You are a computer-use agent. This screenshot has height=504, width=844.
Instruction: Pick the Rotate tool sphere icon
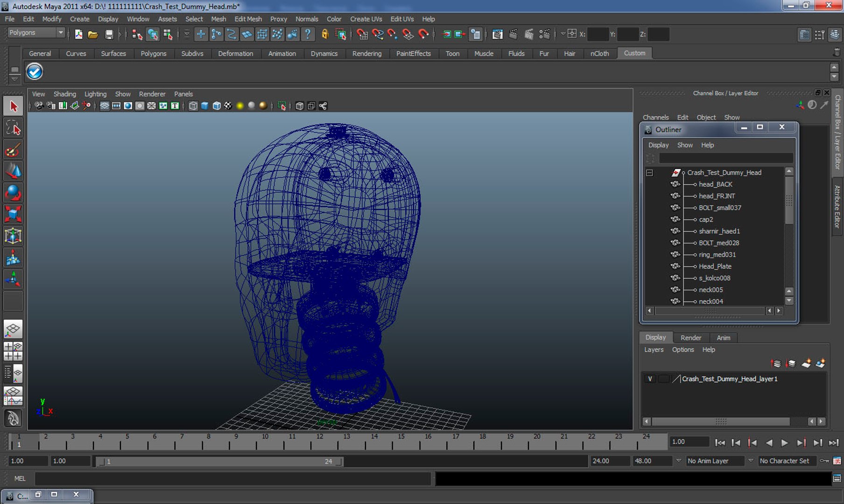click(13, 193)
